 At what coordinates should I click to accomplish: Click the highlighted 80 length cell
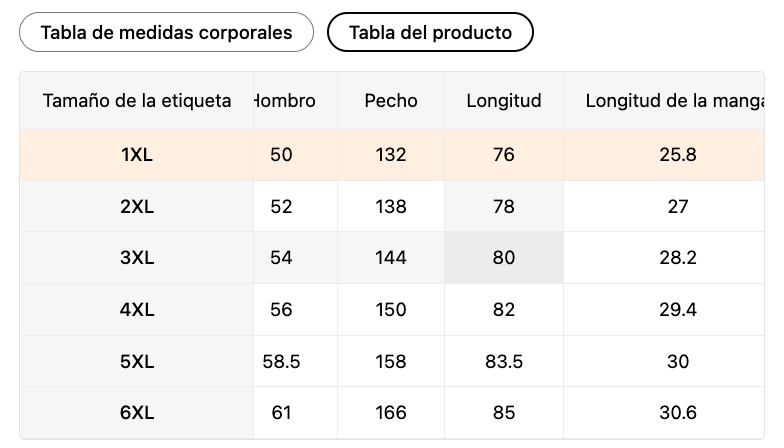point(504,258)
